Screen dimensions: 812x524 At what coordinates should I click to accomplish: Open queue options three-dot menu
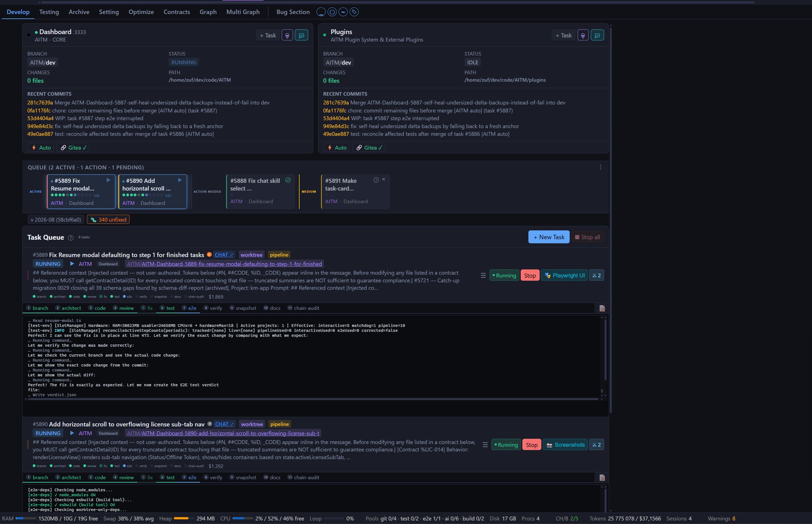(601, 167)
